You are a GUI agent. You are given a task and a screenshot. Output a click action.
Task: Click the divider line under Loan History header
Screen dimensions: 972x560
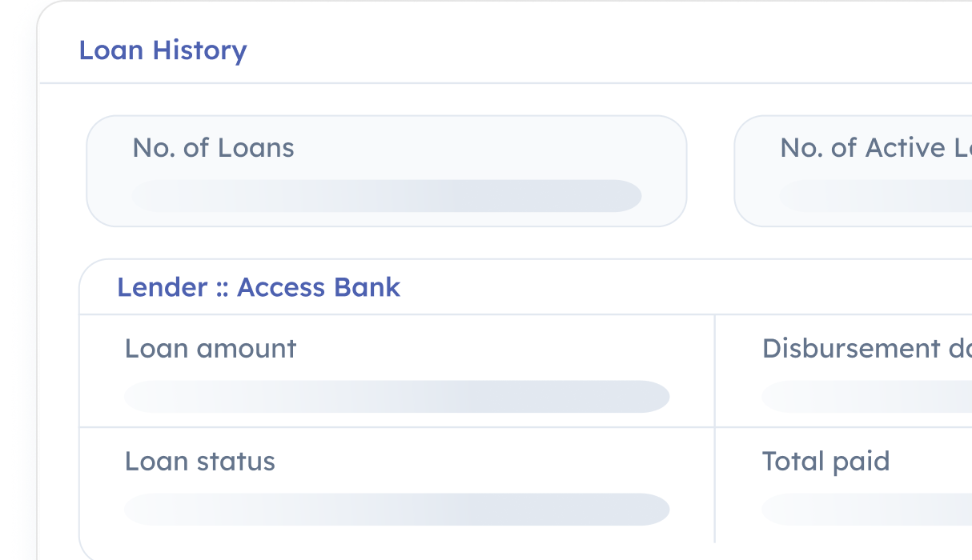pyautogui.click(x=504, y=83)
